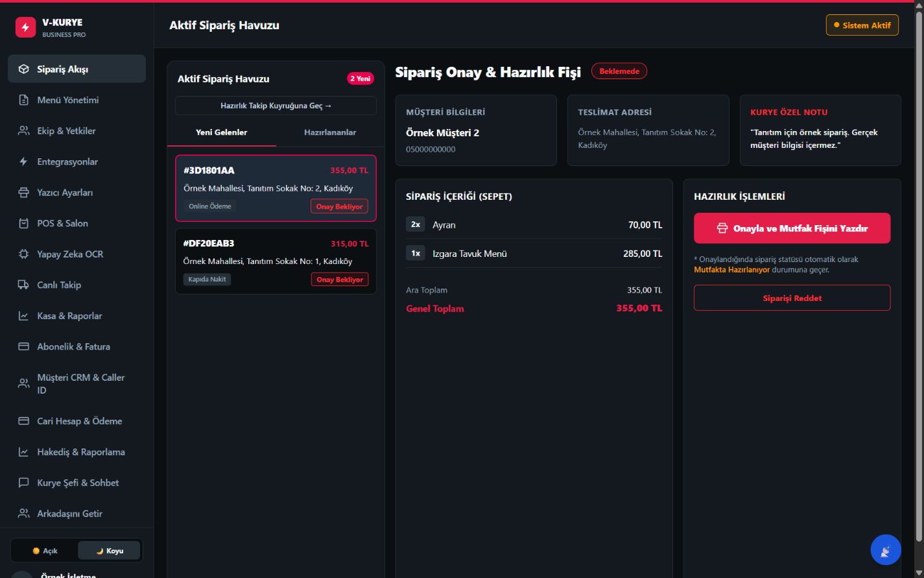This screenshot has height=578, width=924.
Task: Click Siparişi Reddet button
Action: tap(792, 298)
